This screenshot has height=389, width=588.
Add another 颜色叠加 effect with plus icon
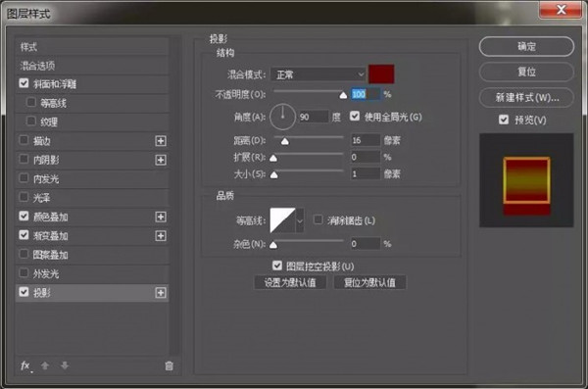161,217
